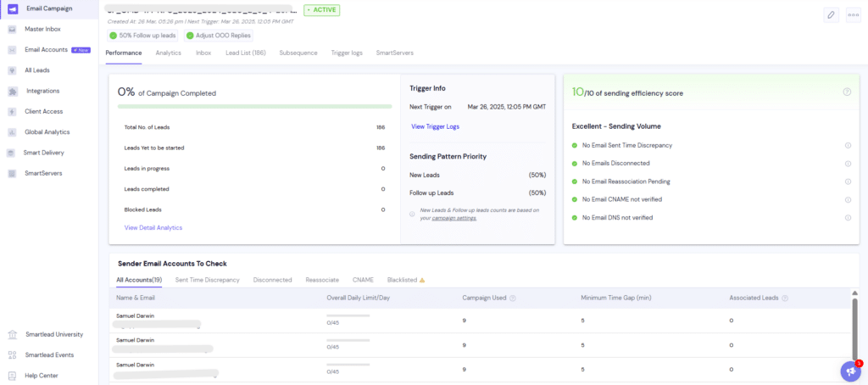
Task: Click the New badge beside Email Accounts
Action: click(81, 50)
